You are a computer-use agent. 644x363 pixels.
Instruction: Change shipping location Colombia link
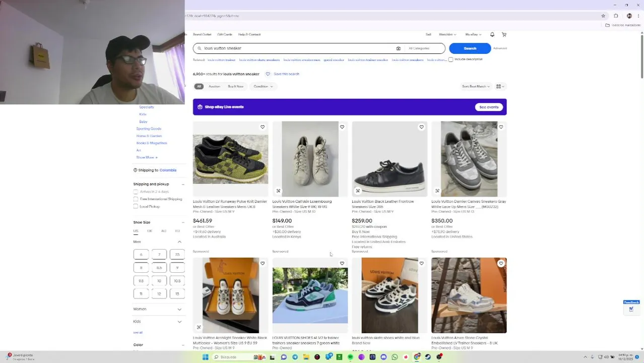[168, 170]
